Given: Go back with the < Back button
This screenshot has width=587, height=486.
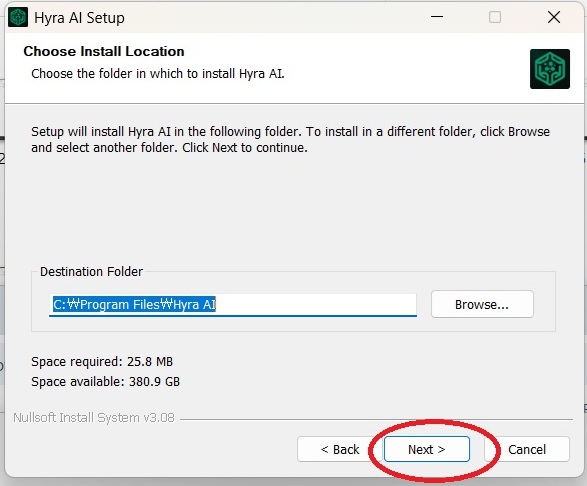Looking at the screenshot, I should [340, 449].
